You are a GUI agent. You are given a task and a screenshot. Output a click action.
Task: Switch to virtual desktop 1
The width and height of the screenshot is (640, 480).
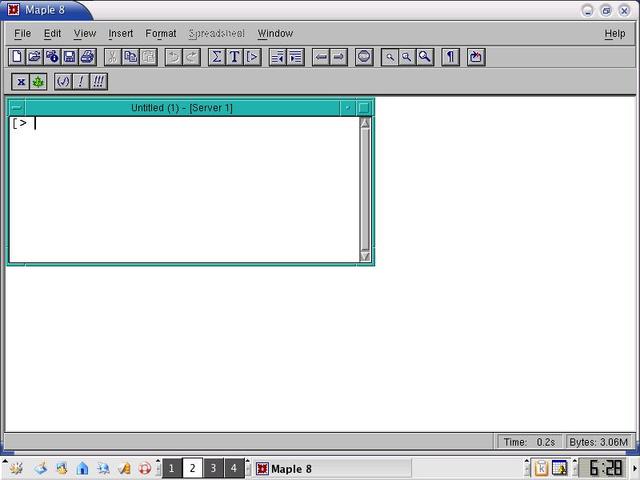tap(171, 468)
